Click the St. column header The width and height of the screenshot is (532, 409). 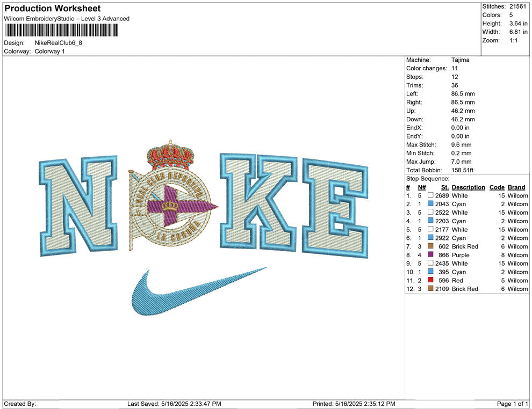pos(445,187)
